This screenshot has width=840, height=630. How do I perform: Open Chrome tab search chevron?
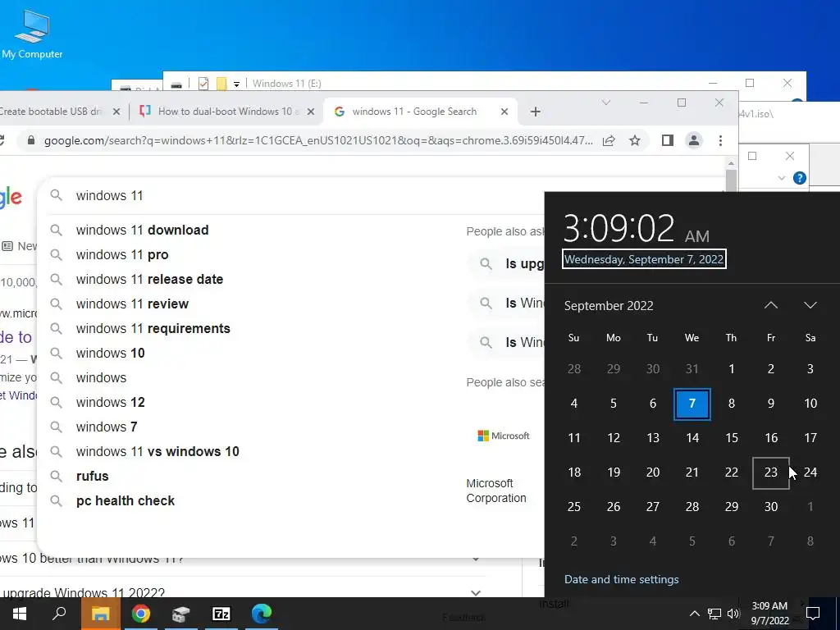606,103
